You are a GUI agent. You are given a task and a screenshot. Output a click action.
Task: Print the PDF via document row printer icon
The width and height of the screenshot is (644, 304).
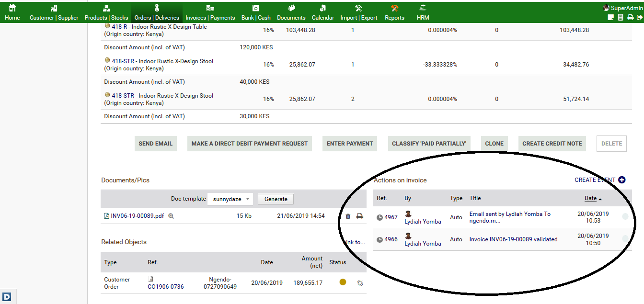tap(360, 216)
